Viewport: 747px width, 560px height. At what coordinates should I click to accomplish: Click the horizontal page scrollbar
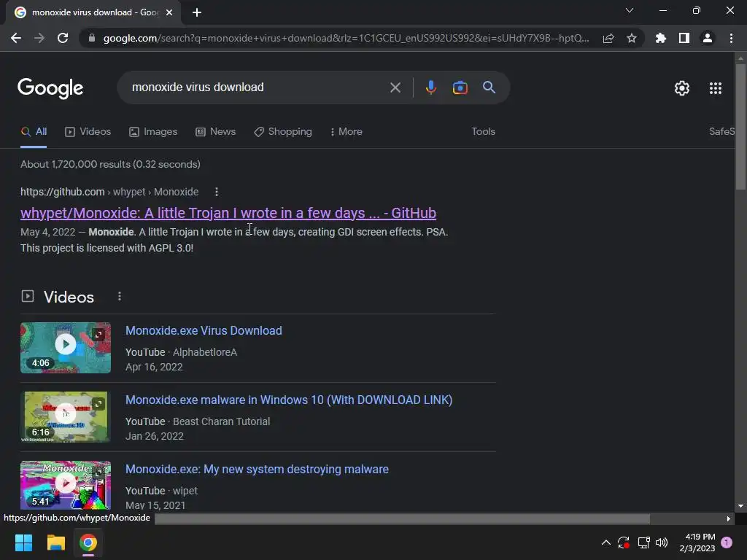click(402, 518)
